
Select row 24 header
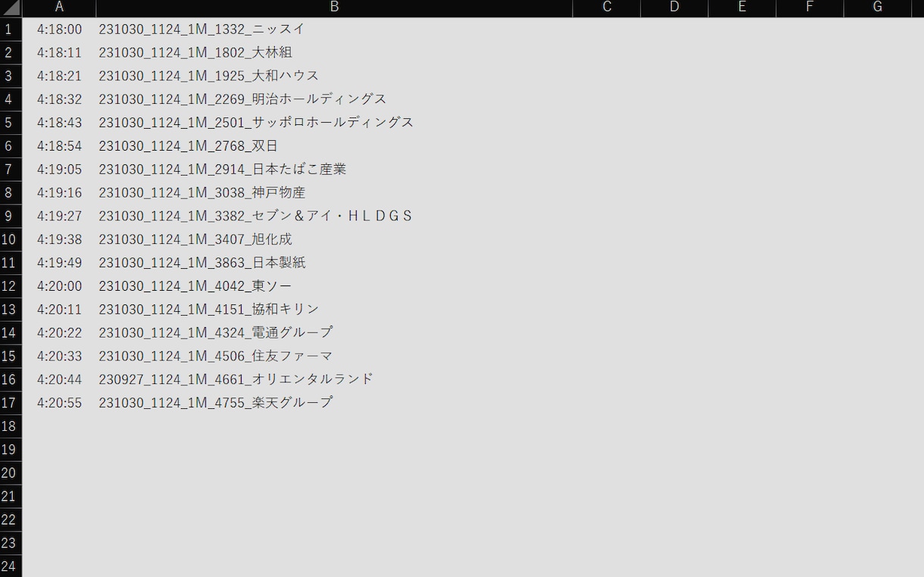tap(11, 566)
